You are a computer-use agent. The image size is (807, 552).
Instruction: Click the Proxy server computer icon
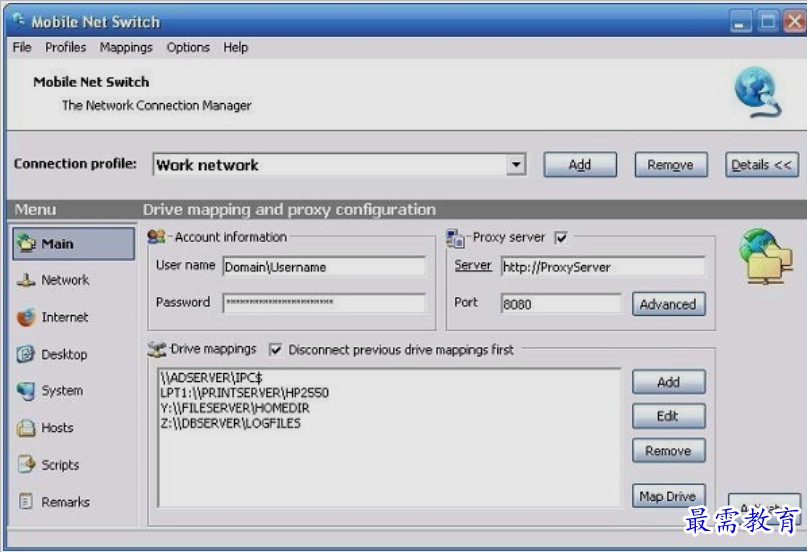click(455, 239)
